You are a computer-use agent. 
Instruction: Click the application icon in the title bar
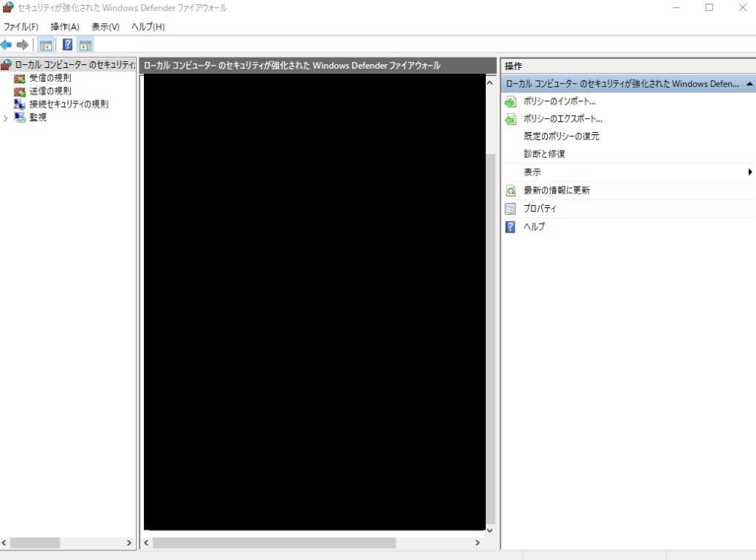point(8,7)
